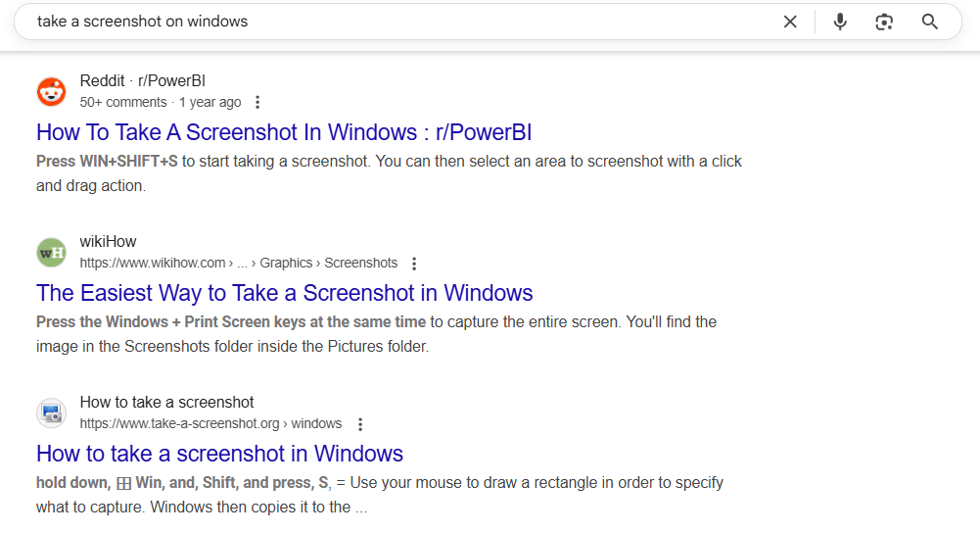Click the 'How to take a screenshot' site name
The height and width of the screenshot is (533, 980).
(166, 403)
